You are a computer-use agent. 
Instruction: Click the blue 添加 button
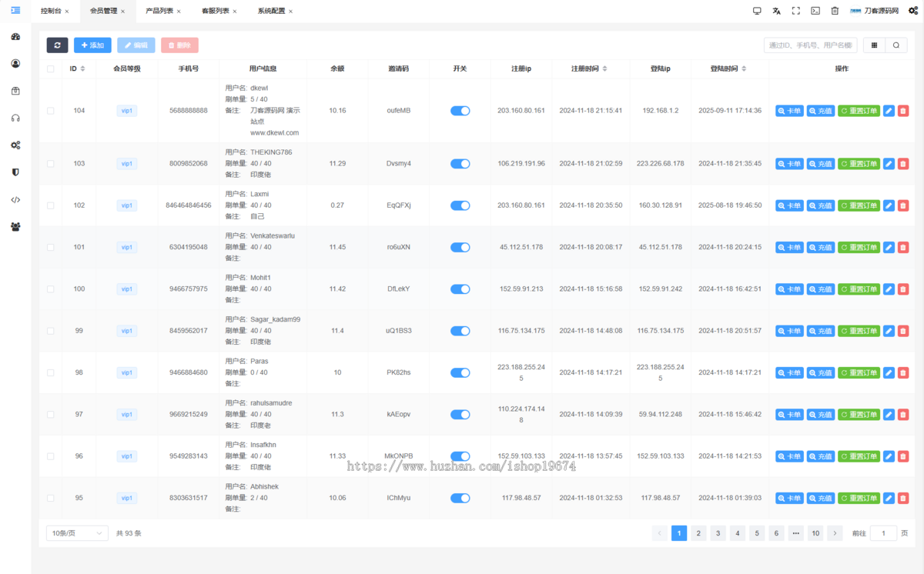click(92, 45)
